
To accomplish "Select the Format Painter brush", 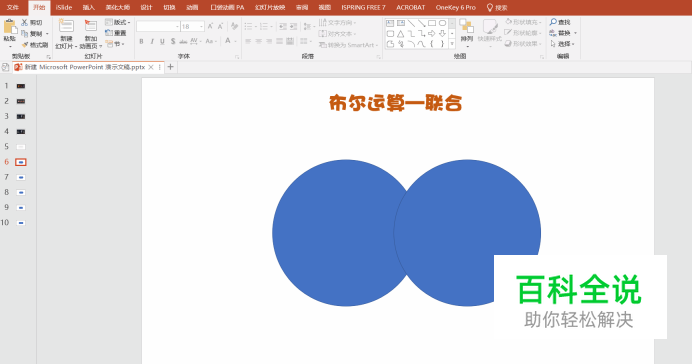I will [25, 45].
